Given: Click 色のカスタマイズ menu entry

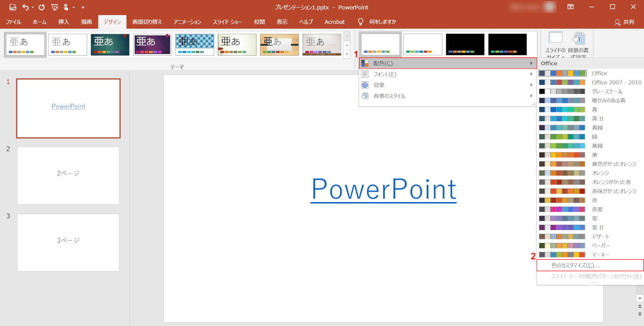Looking at the screenshot, I should click(590, 265).
